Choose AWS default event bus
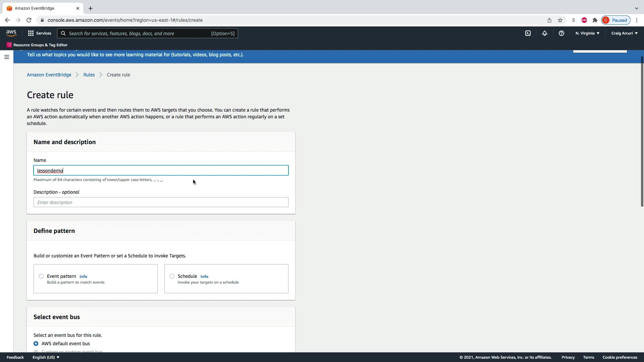 tap(36, 344)
